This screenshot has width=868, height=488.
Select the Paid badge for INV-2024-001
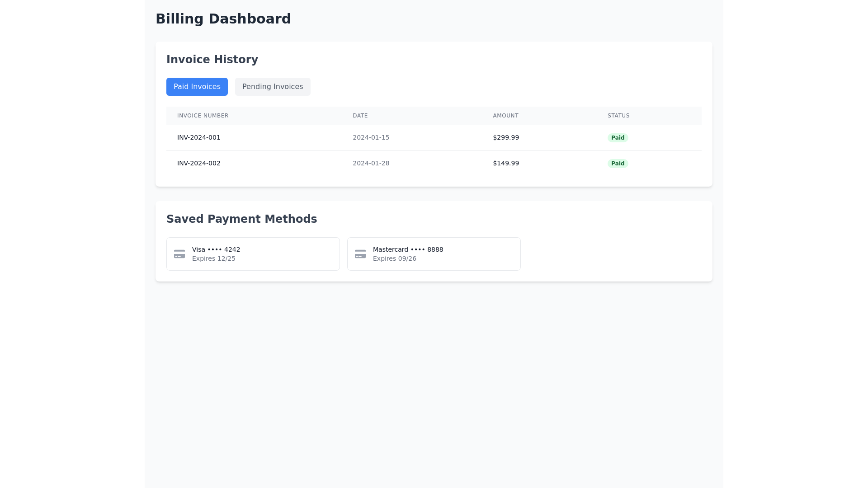pos(618,137)
